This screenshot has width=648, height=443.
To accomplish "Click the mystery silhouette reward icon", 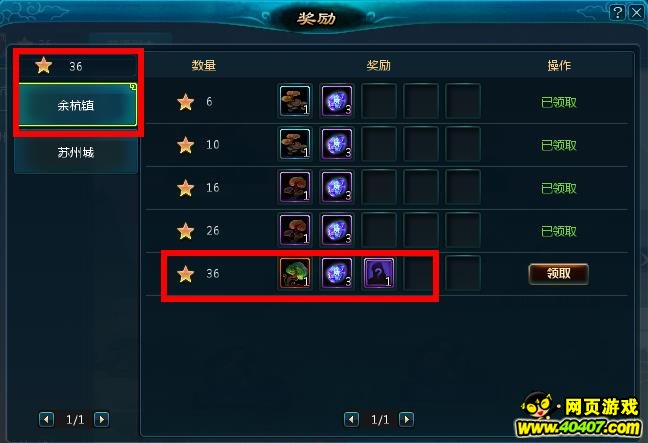I will pyautogui.click(x=379, y=273).
